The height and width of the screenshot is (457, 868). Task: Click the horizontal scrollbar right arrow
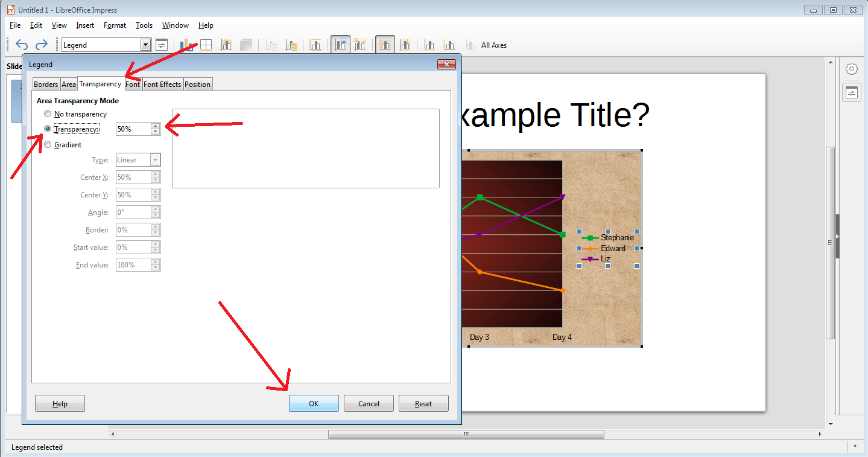pos(820,434)
